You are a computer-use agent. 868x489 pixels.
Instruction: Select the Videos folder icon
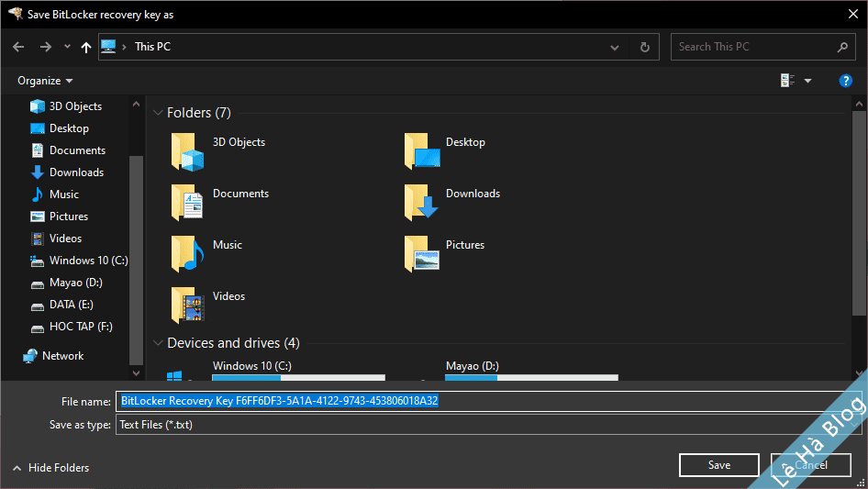click(187, 306)
